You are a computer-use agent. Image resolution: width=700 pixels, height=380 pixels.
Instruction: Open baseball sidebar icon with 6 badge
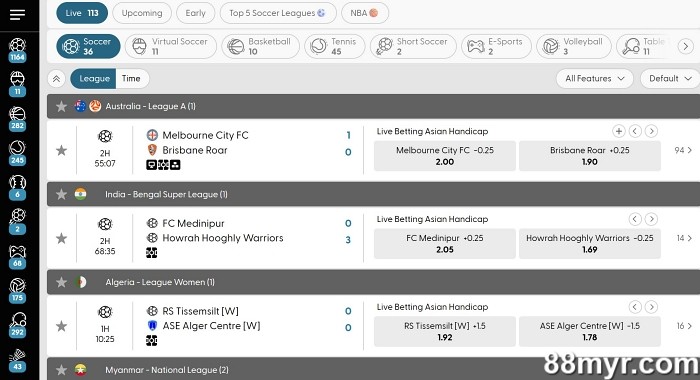coord(17,187)
